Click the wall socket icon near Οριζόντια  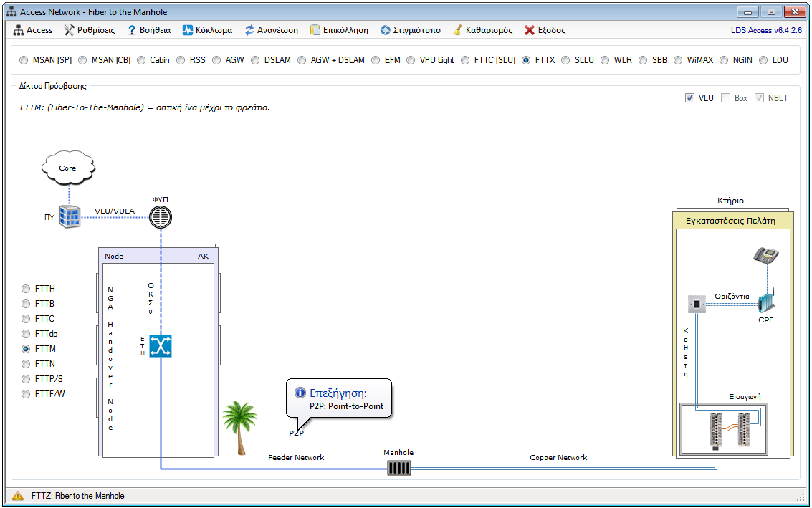click(x=697, y=305)
